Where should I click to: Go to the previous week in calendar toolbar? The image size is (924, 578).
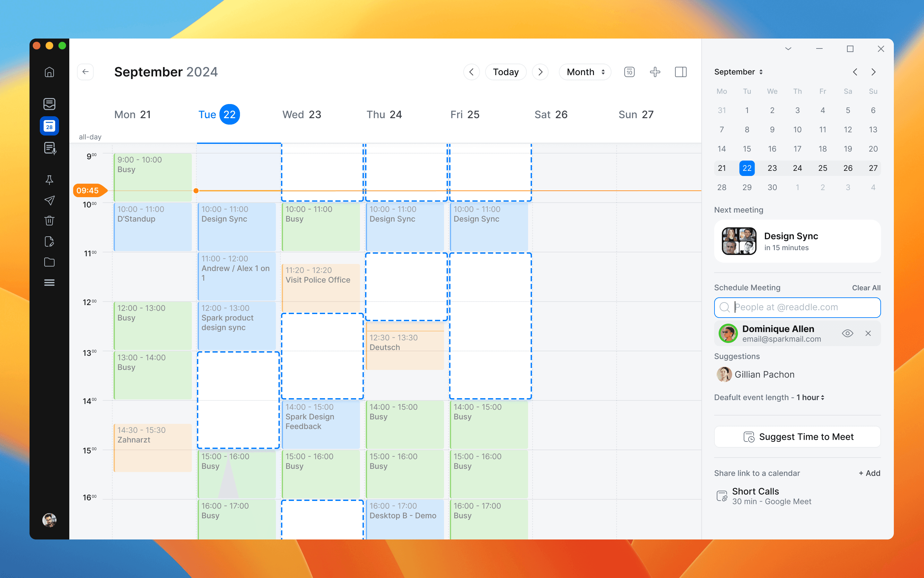click(472, 72)
